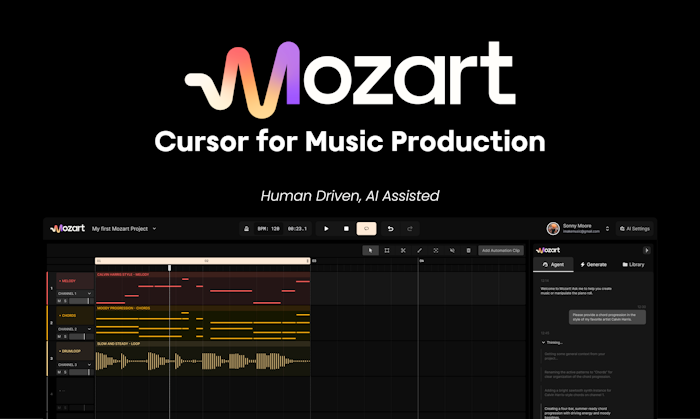Click the chat message about Calvin Harris chords
This screenshot has width=700, height=419.
(x=607, y=317)
